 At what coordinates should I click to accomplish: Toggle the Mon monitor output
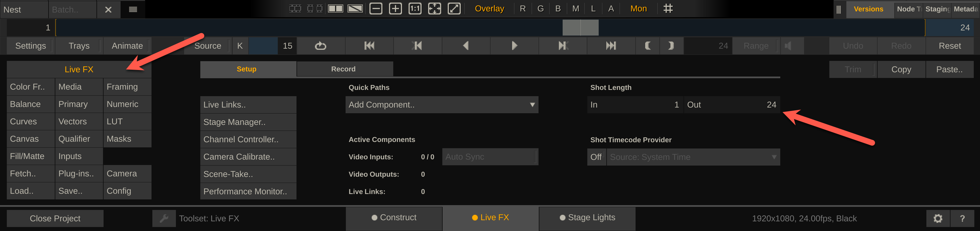click(638, 9)
